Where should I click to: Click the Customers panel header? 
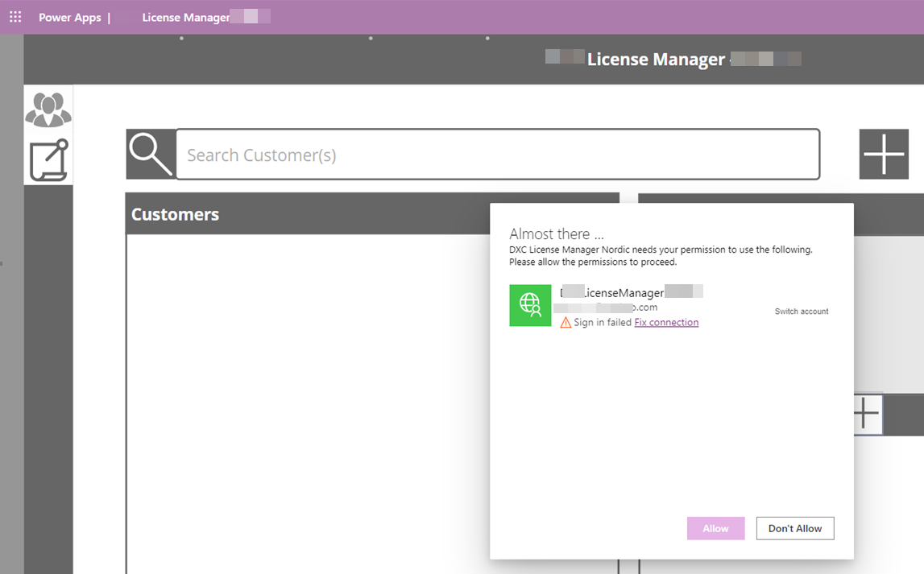pyautogui.click(x=175, y=214)
